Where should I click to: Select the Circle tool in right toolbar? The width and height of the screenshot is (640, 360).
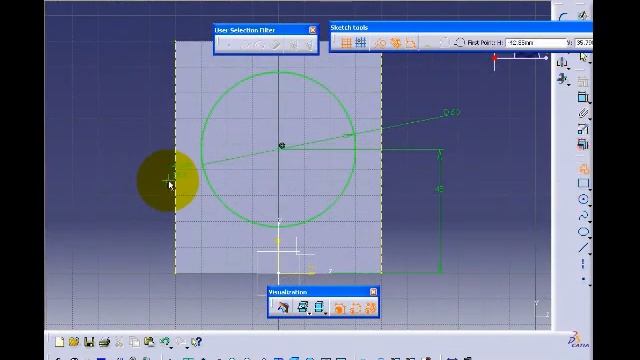coord(583,200)
